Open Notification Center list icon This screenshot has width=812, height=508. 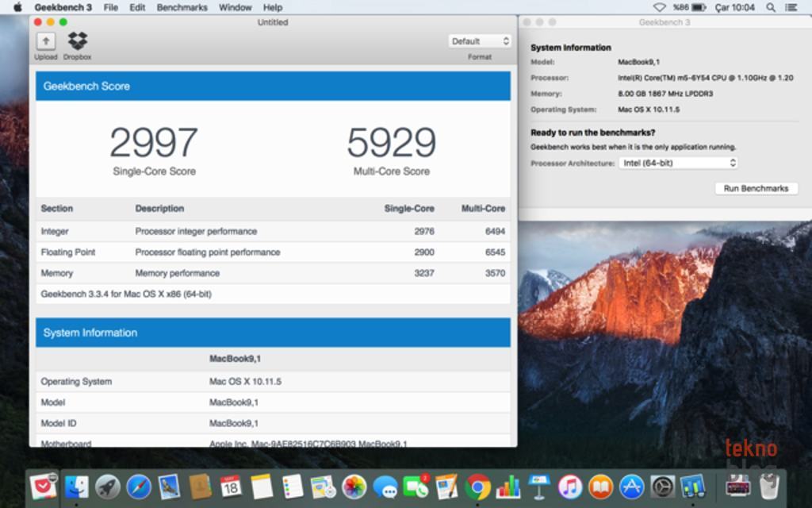[x=791, y=7]
